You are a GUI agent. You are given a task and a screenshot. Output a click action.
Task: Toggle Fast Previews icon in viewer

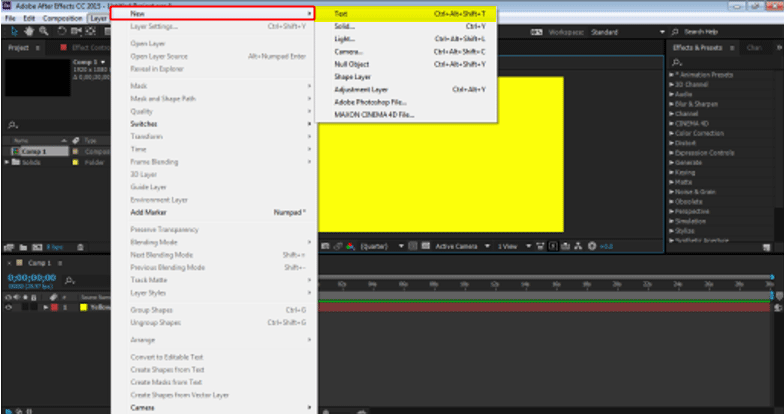click(554, 246)
